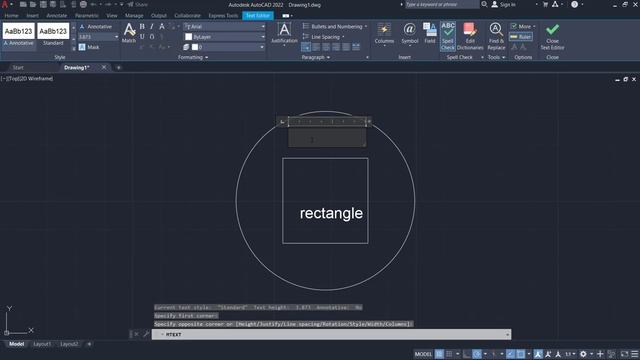Open the ByLayer text color dropdown
The height and width of the screenshot is (360, 640).
(x=224, y=37)
